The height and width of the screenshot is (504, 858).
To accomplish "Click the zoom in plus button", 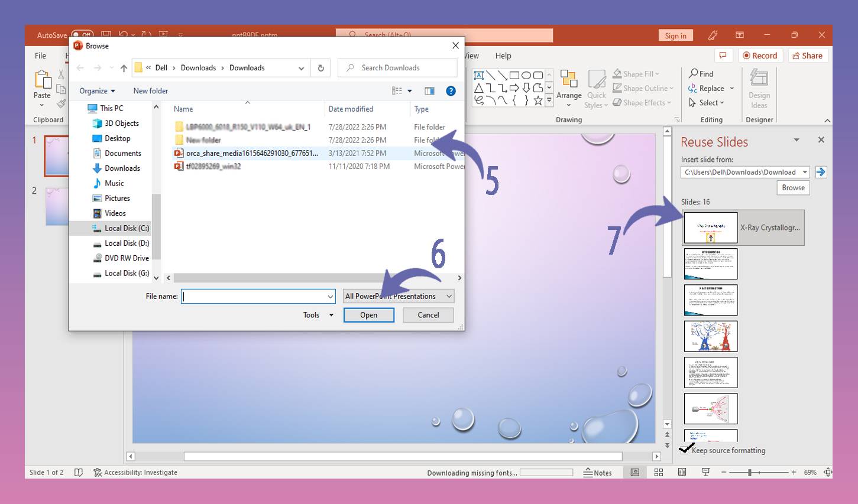I will [794, 473].
